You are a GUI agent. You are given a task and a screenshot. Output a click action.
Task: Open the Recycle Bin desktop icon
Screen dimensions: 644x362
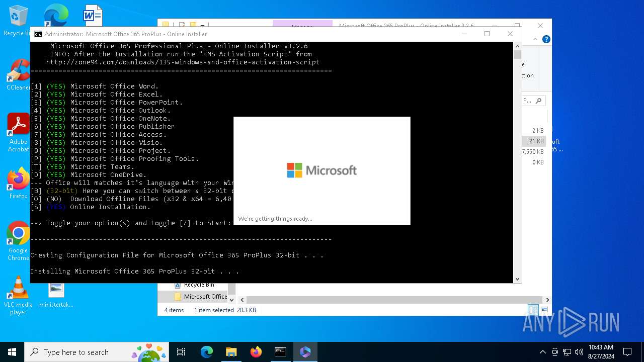(x=19, y=20)
